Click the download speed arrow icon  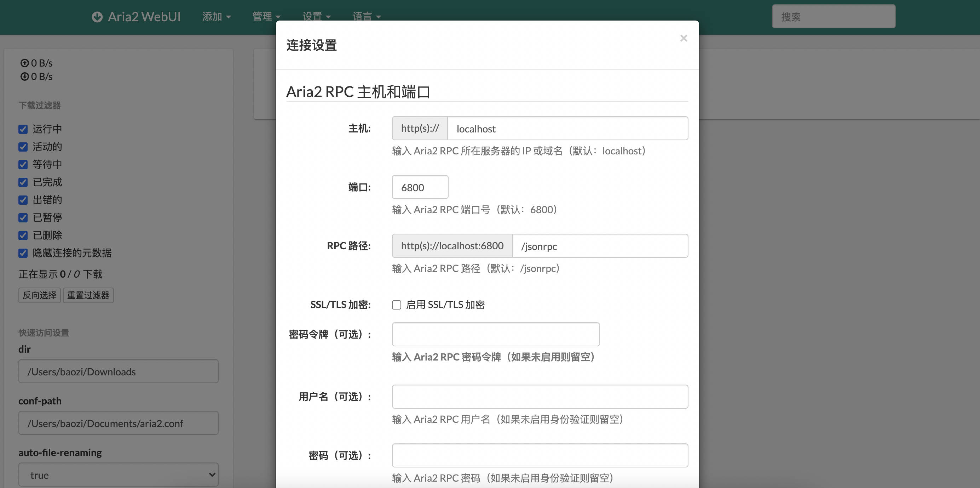25,76
